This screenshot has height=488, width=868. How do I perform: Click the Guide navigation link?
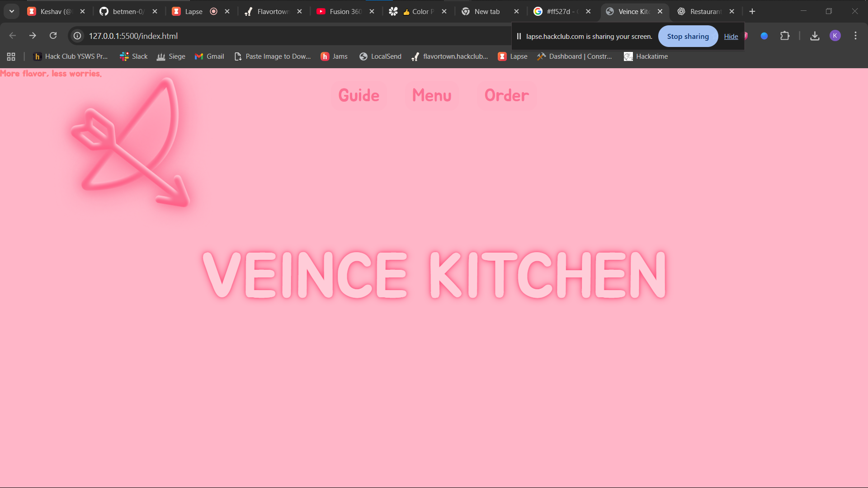(x=359, y=95)
